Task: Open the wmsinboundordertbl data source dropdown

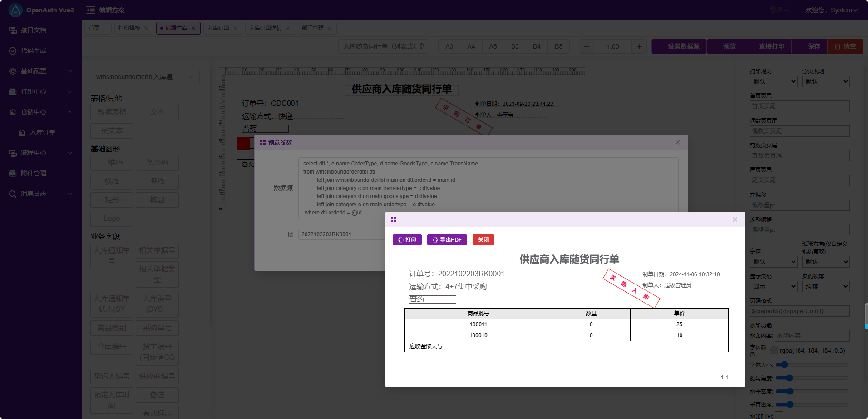Action: tap(145, 77)
